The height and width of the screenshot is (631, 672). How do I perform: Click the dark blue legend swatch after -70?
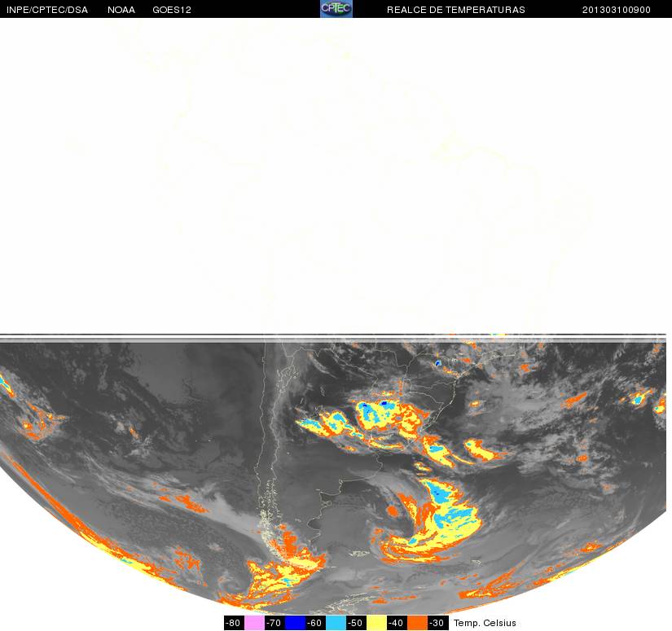coord(296,623)
